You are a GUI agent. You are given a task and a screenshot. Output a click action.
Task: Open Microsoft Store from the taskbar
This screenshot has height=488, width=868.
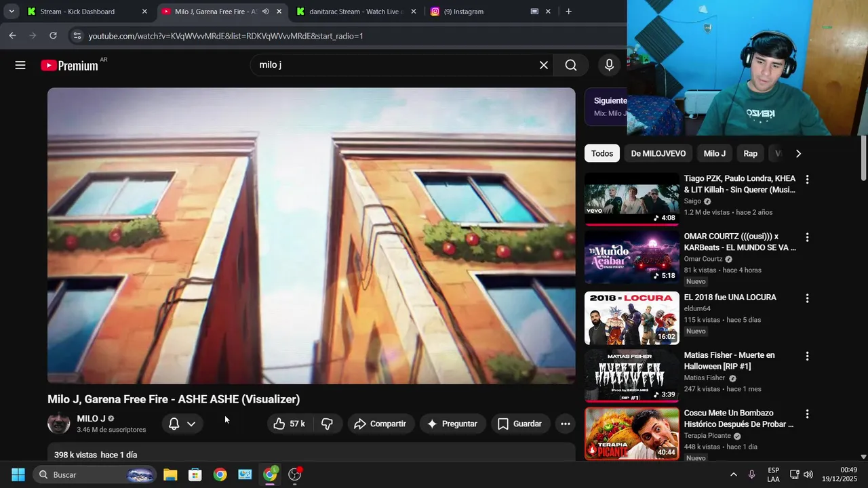click(195, 474)
